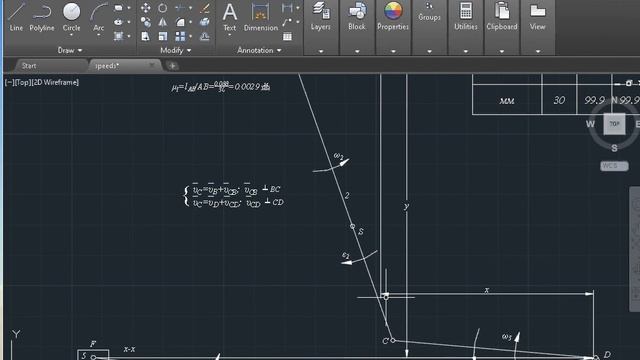Expand the Layers panel arrow

point(320,51)
